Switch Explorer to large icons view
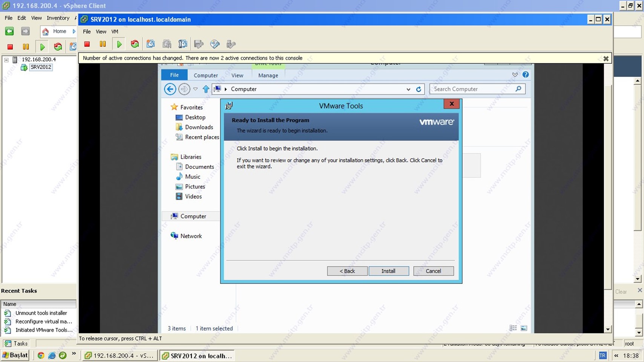The height and width of the screenshot is (362, 644). coord(524,328)
